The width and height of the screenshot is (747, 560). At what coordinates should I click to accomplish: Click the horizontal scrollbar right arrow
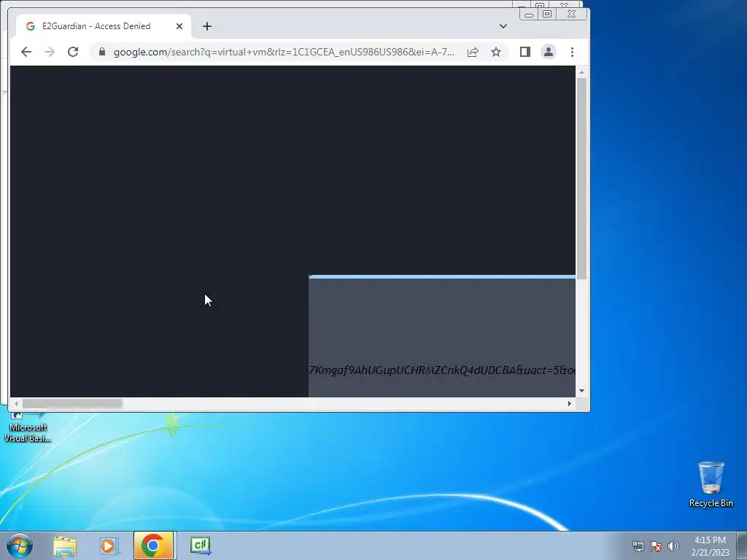click(x=569, y=404)
